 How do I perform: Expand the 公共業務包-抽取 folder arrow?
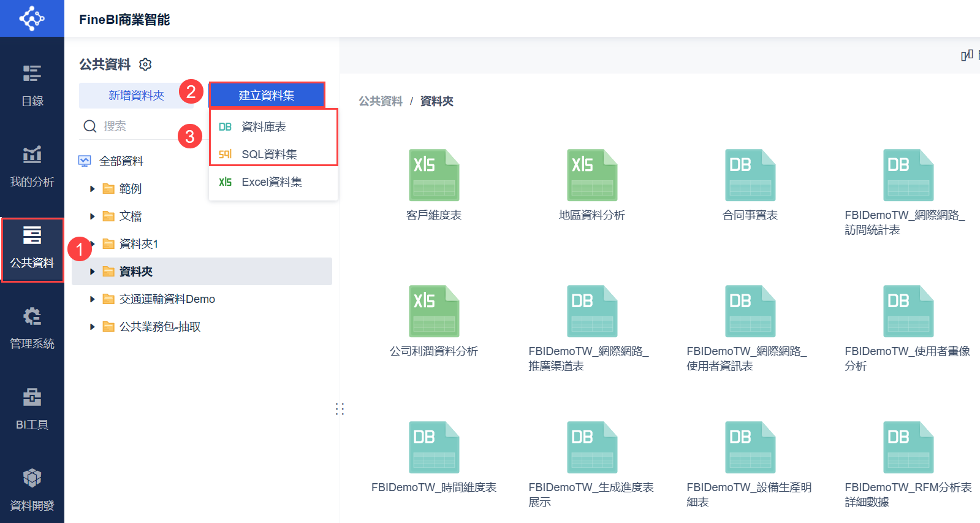[92, 327]
